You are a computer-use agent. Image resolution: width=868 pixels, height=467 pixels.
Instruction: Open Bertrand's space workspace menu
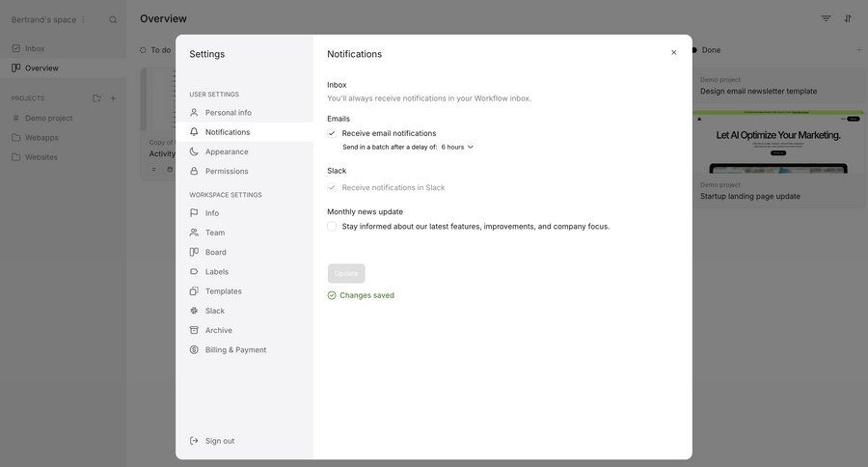49,19
